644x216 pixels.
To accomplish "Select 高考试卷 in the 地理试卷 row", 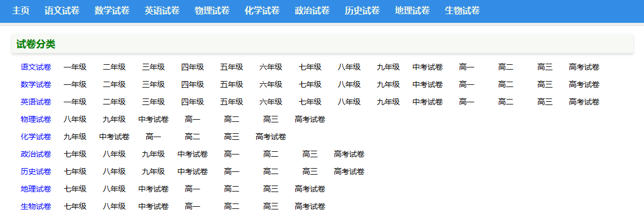I will (310, 189).
